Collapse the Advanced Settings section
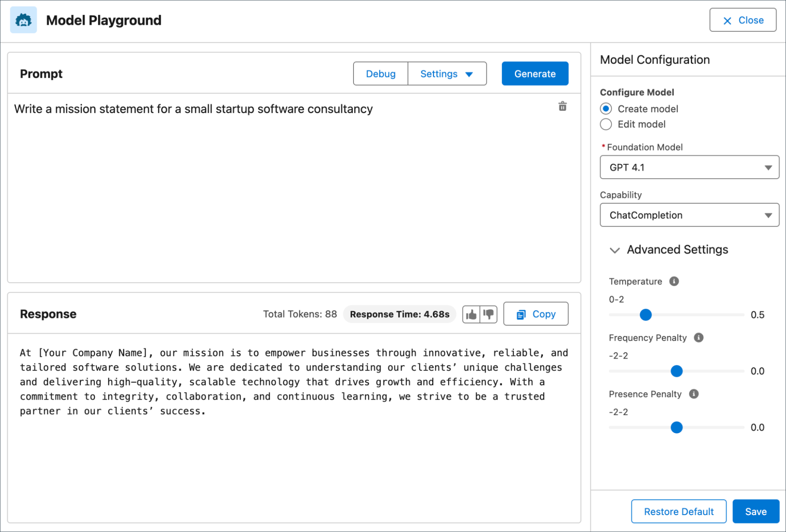 click(x=615, y=250)
